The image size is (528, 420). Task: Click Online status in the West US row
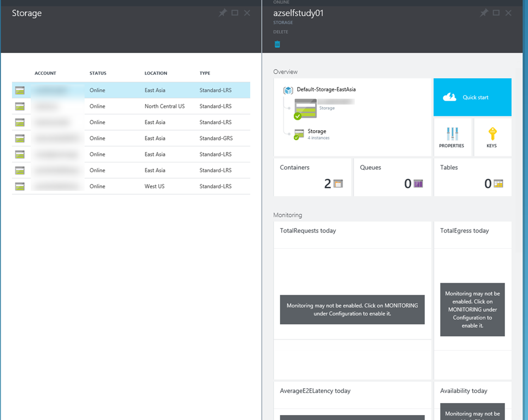click(x=97, y=186)
